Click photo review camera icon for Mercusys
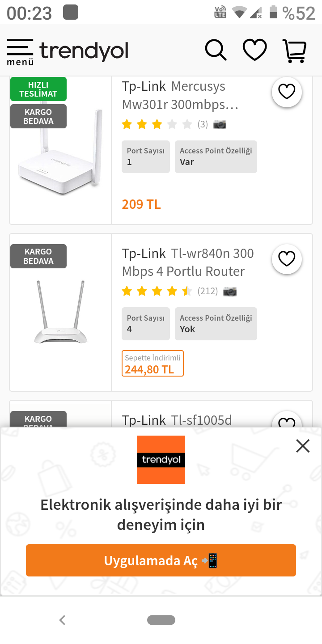 220,124
